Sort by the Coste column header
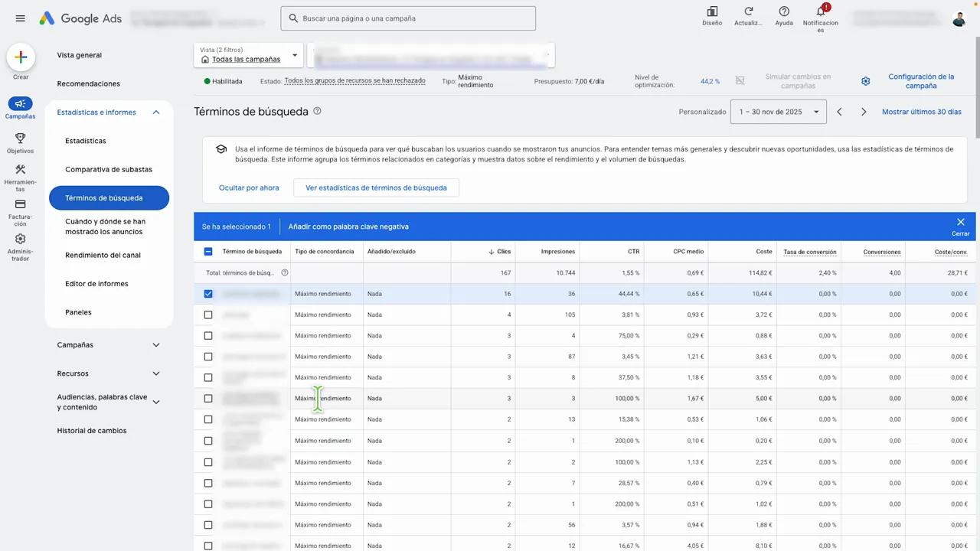This screenshot has height=551, width=980. (764, 252)
